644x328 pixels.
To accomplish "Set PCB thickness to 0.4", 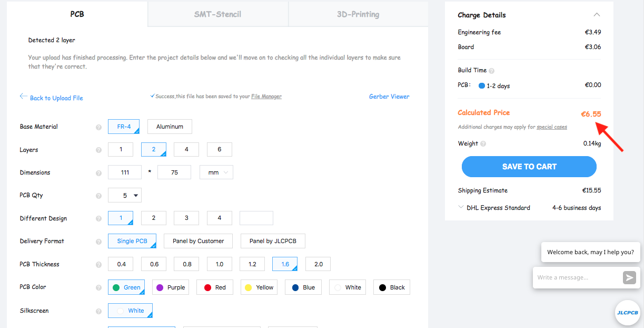I will pos(121,264).
